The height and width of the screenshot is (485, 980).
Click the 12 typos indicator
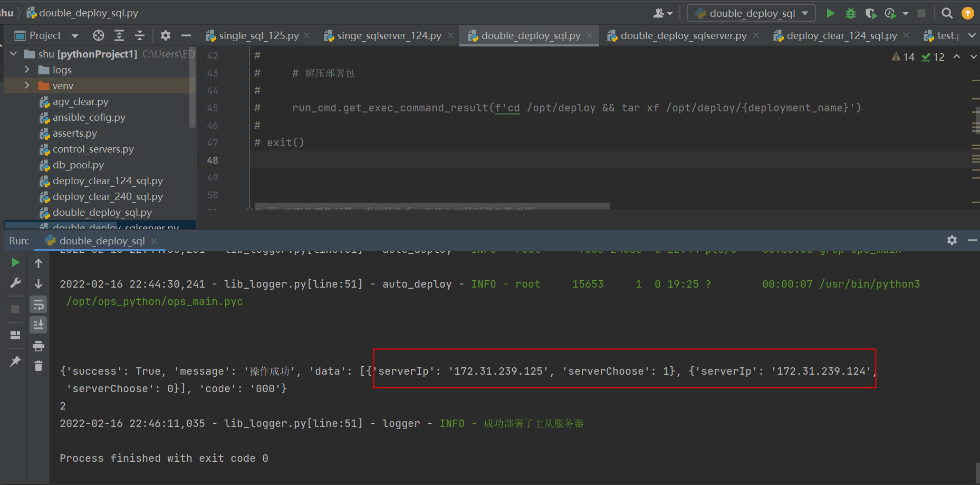pyautogui.click(x=933, y=57)
